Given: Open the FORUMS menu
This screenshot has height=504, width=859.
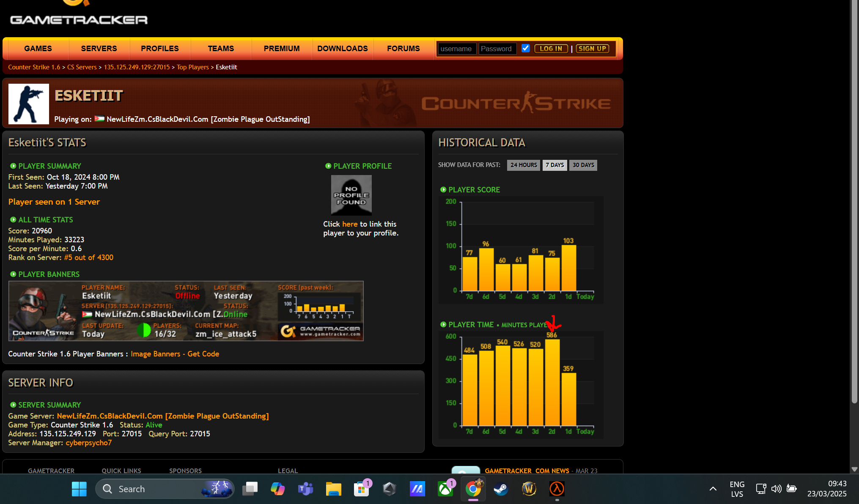Looking at the screenshot, I should [403, 49].
